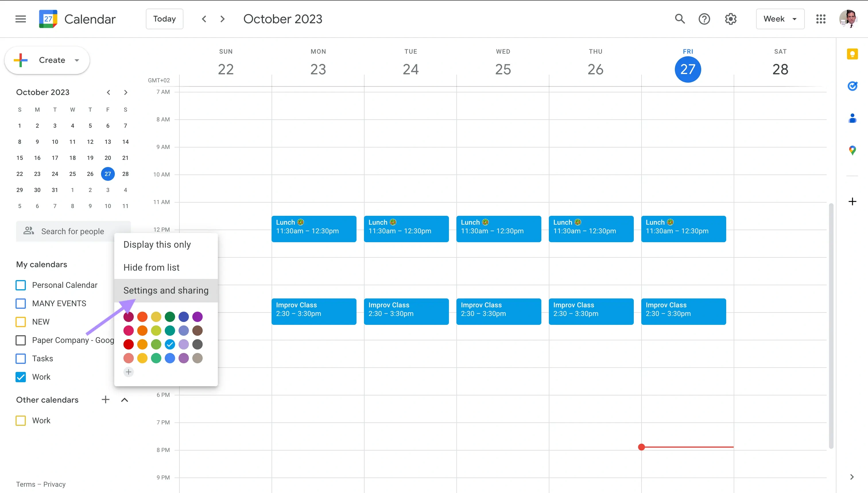Click Settings and sharing button
868x493 pixels.
tap(166, 290)
